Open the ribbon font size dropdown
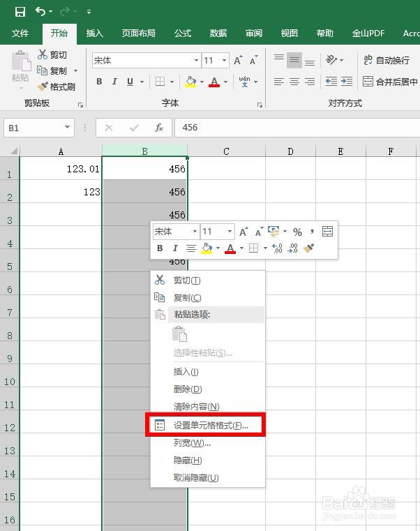The image size is (420, 531). (x=224, y=61)
